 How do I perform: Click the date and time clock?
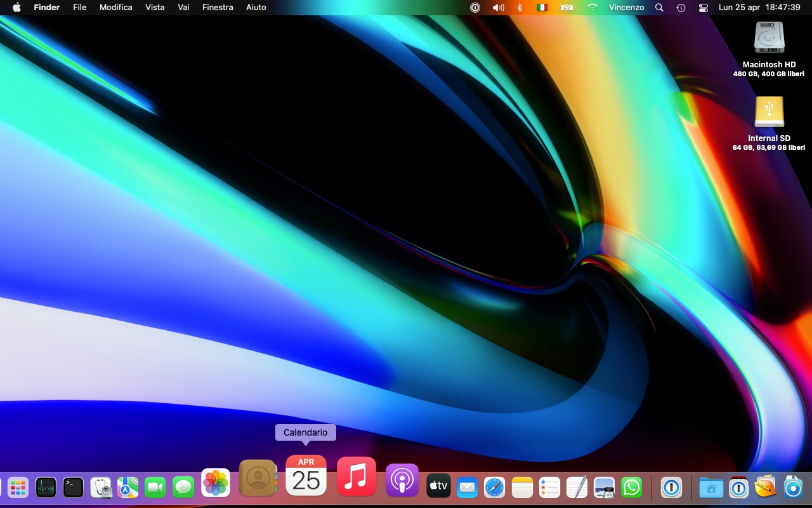(759, 8)
